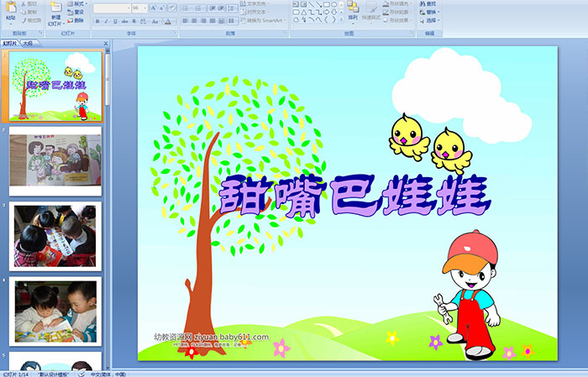Select slide 4 thumbnail of two boys
The width and height of the screenshot is (588, 377).
point(55,311)
